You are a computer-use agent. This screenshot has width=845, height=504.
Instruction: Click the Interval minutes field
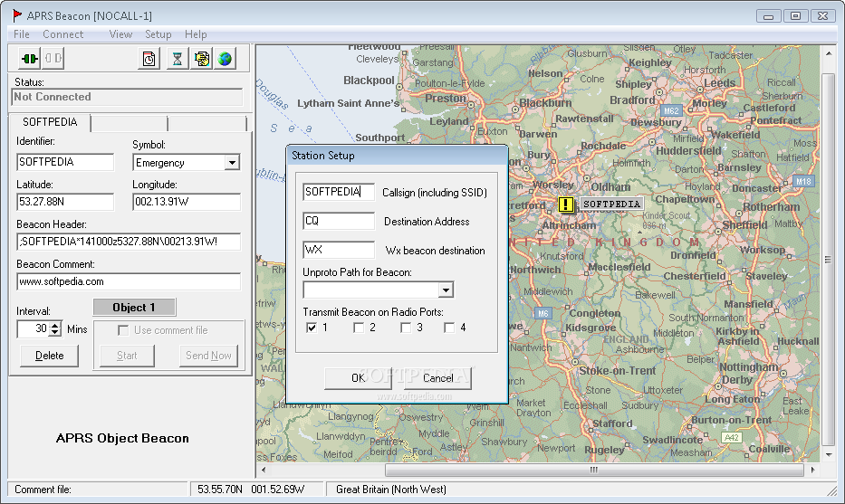[34, 328]
